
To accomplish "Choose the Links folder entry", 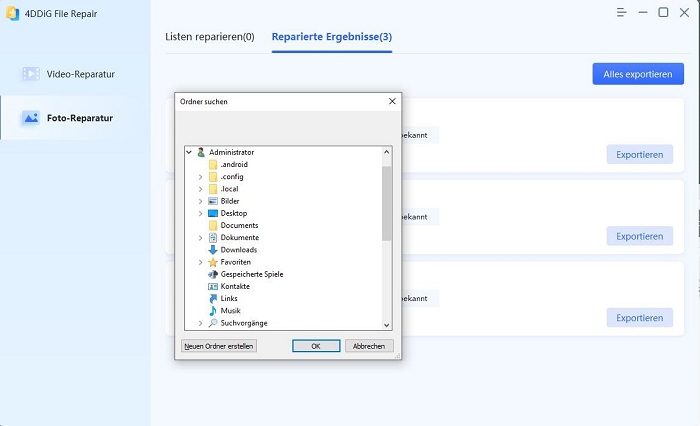I will click(229, 298).
